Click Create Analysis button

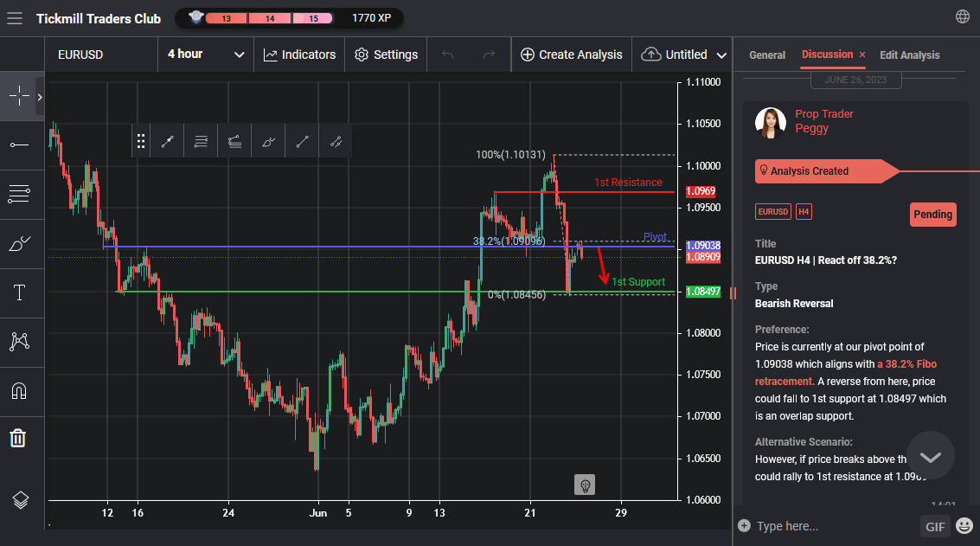(x=571, y=55)
